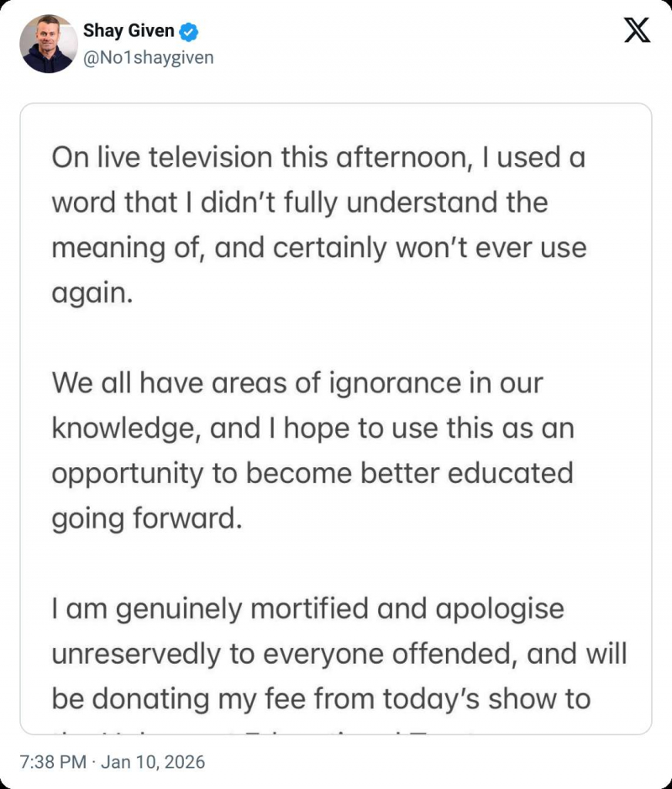This screenshot has width=672, height=789.
Task: Click the X logo icon
Action: (638, 31)
